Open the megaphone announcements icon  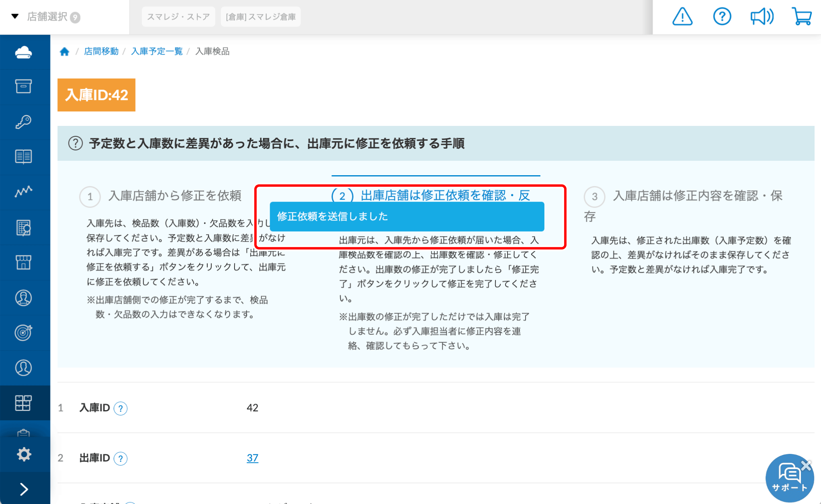(761, 17)
